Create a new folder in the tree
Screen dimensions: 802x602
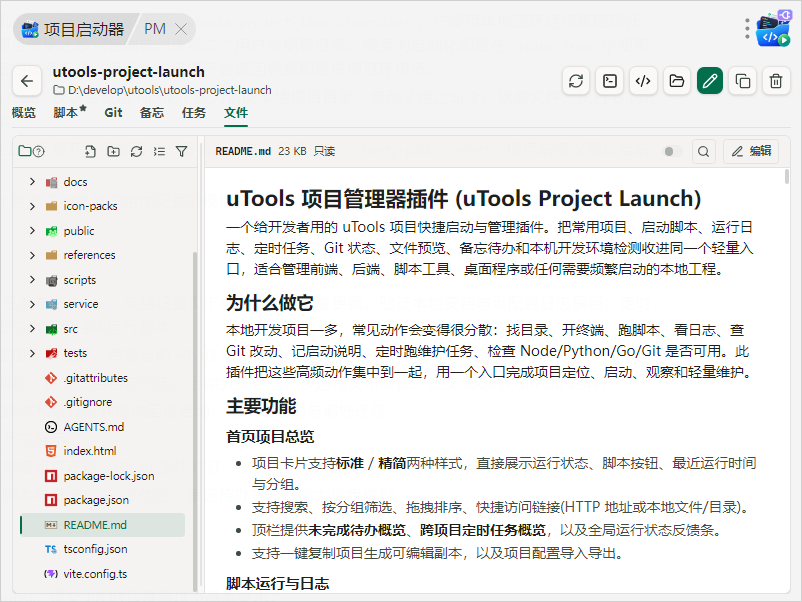[113, 151]
